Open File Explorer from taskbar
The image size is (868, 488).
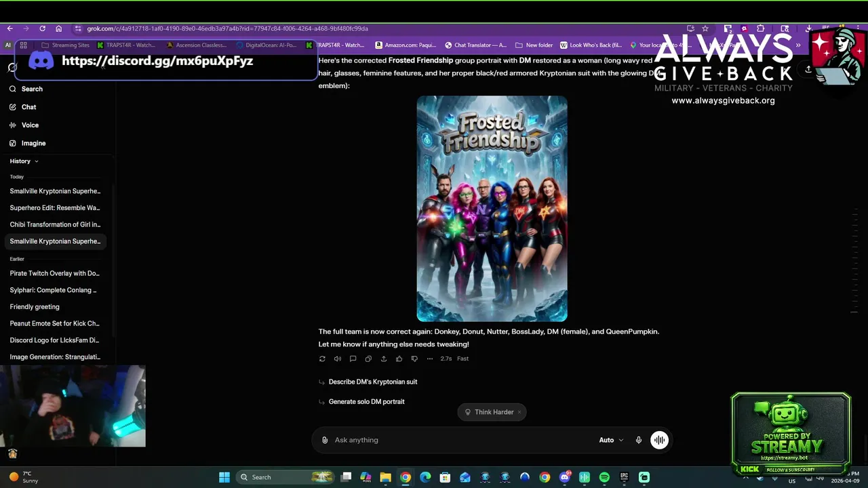point(385,477)
